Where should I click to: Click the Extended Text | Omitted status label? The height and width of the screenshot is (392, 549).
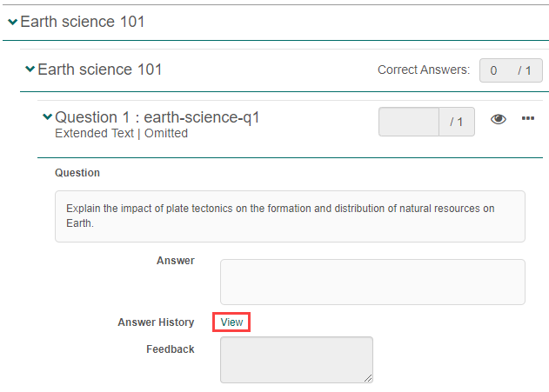tap(121, 134)
